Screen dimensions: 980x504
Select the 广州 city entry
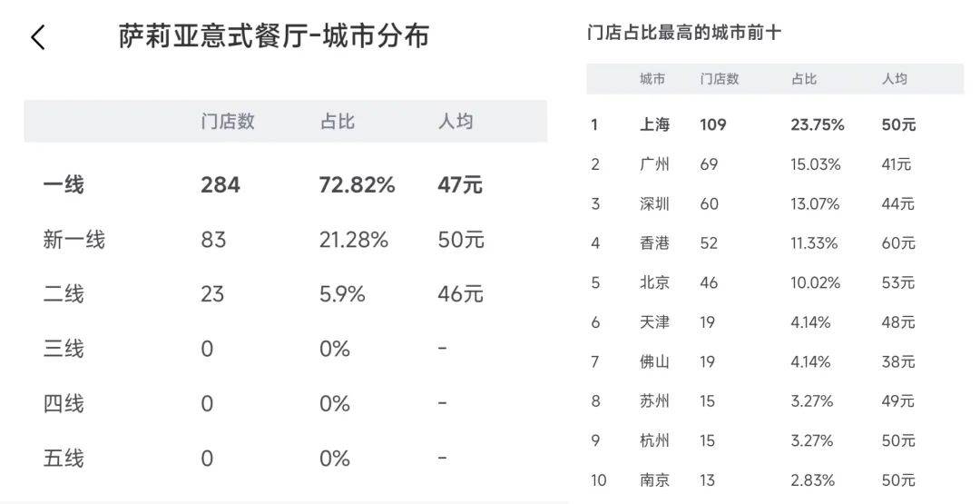click(654, 164)
